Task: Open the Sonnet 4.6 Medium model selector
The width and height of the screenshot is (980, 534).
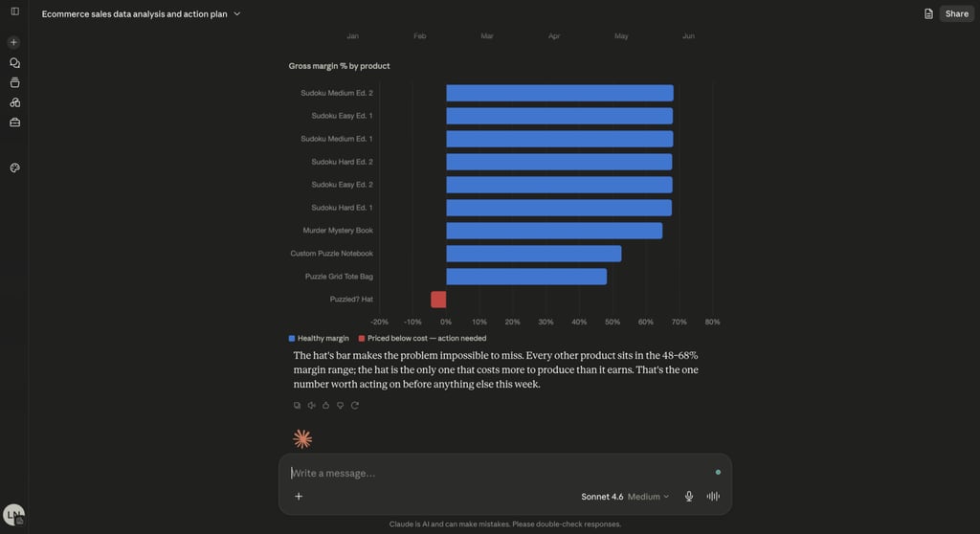Action: [x=625, y=497]
